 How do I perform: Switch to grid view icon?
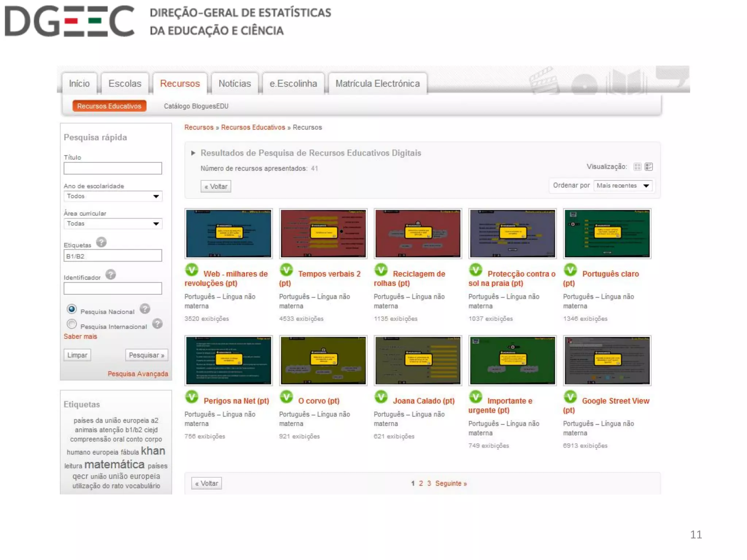[637, 167]
